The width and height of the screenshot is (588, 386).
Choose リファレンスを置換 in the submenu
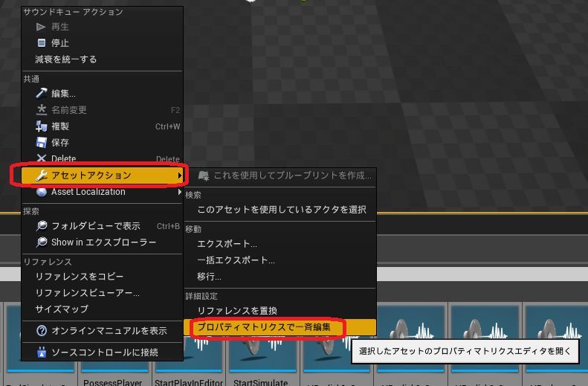(280, 311)
